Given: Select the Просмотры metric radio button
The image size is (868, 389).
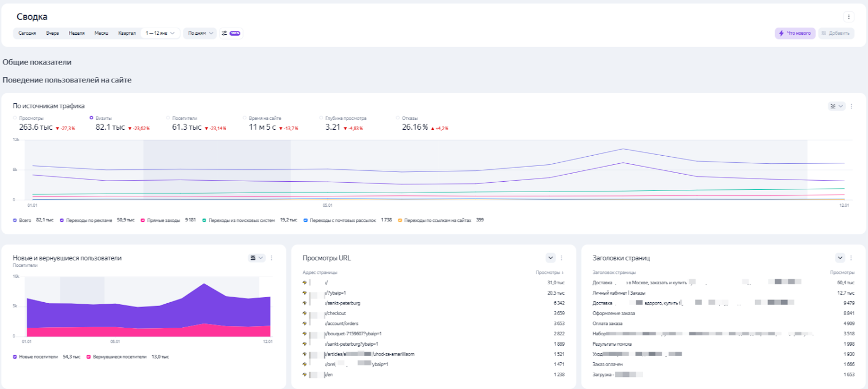Looking at the screenshot, I should [x=15, y=118].
